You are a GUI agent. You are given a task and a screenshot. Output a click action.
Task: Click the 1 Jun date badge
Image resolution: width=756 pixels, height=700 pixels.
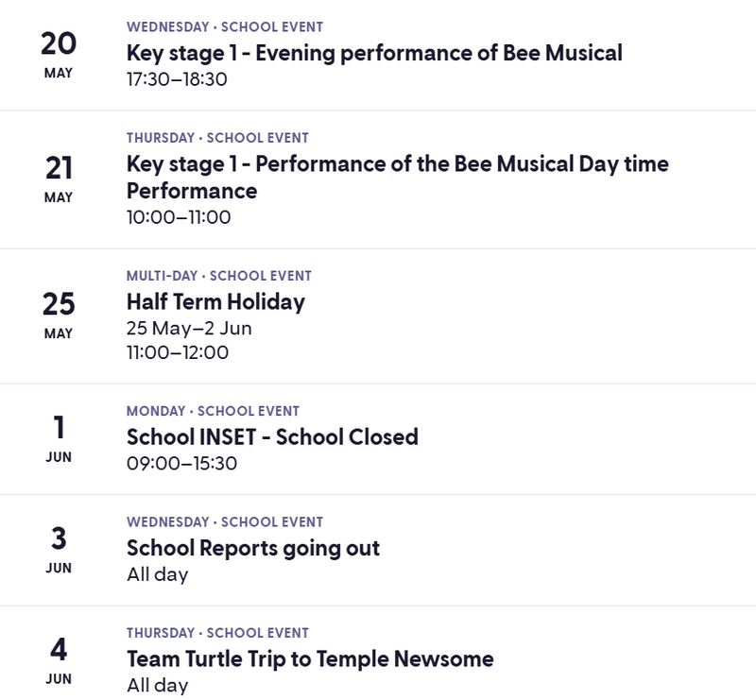59,438
